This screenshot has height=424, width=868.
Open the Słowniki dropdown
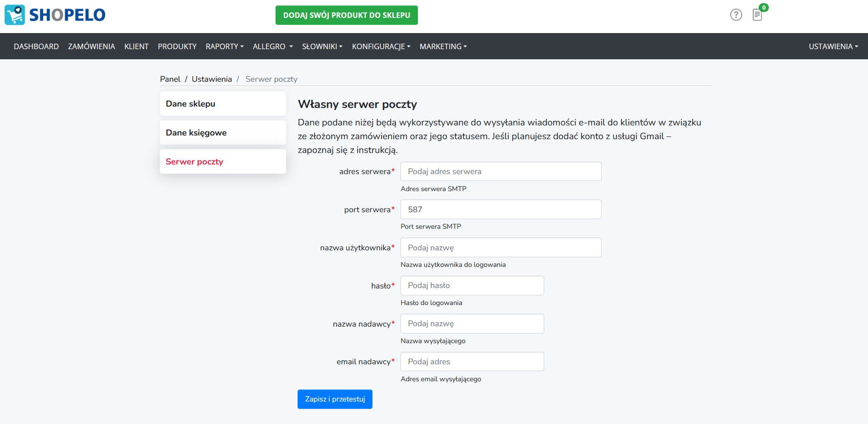point(322,46)
